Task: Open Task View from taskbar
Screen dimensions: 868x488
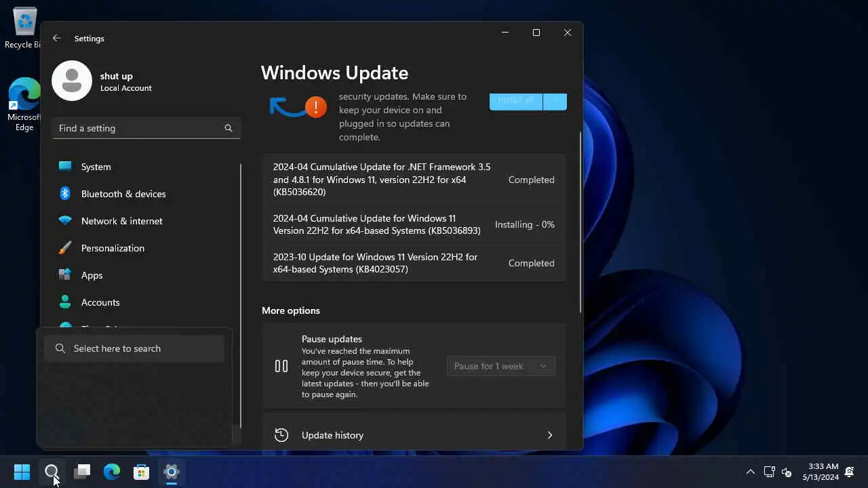Action: coord(82,472)
